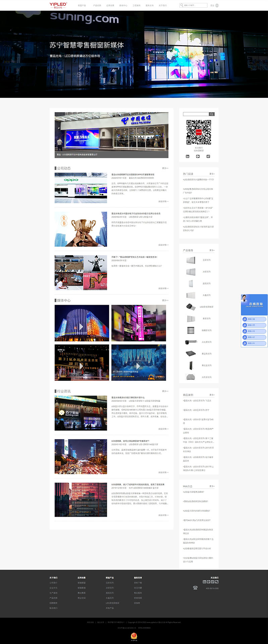The image size is (268, 644).
Task: Open the video channel icon under QR code
Action: [x=198, y=156]
